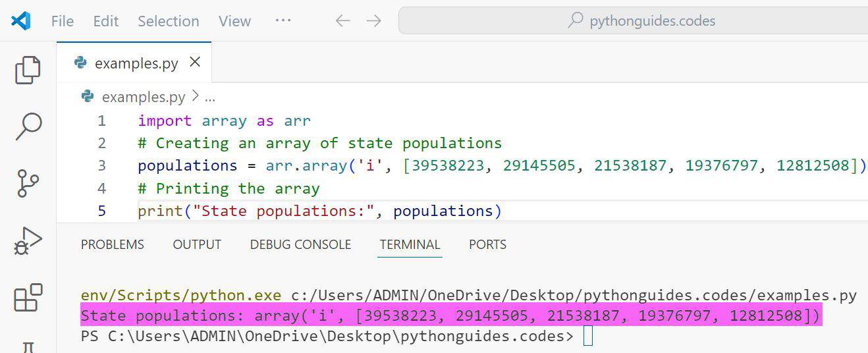
Task: Open the Source Control view
Action: tap(28, 183)
